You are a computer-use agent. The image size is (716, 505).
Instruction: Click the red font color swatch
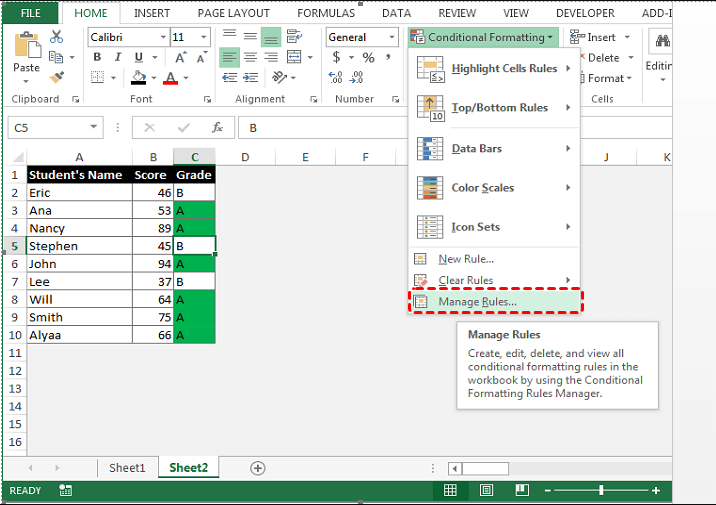[x=171, y=78]
